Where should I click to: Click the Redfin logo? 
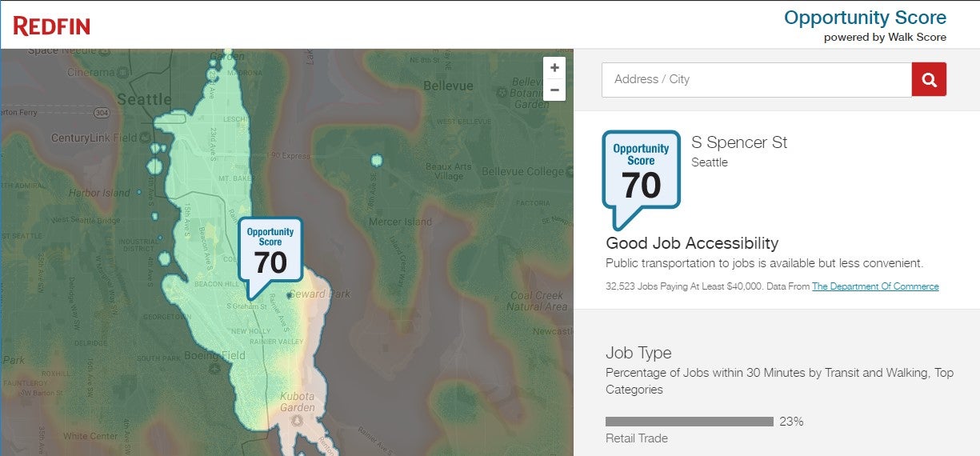52,26
